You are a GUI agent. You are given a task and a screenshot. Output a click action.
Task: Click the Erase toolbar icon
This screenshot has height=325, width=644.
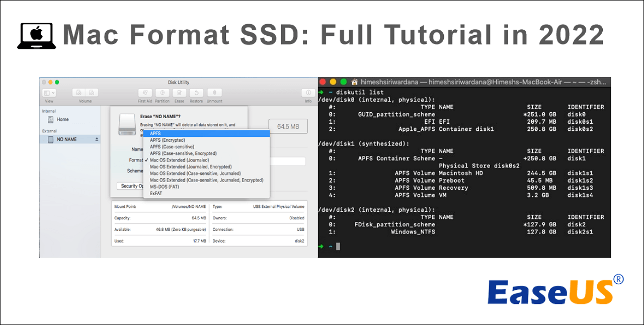tap(179, 93)
